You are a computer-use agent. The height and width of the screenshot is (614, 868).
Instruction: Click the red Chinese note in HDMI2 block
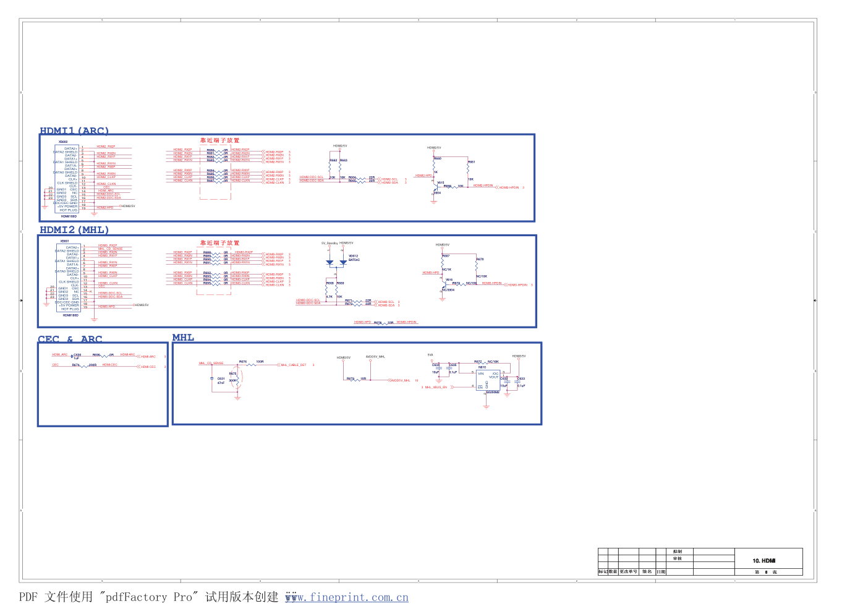tap(219, 242)
